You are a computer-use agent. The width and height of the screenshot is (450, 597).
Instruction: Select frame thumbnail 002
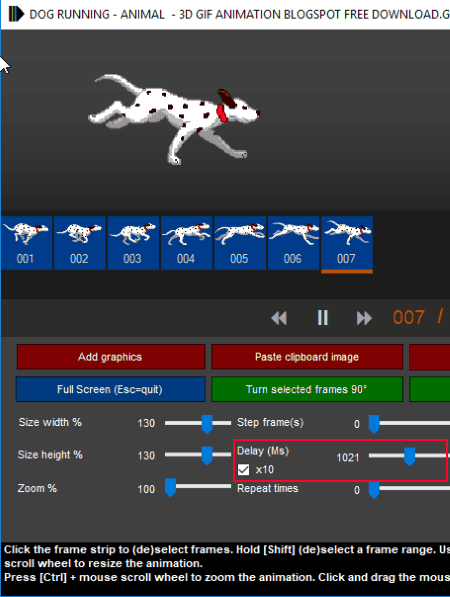point(80,243)
